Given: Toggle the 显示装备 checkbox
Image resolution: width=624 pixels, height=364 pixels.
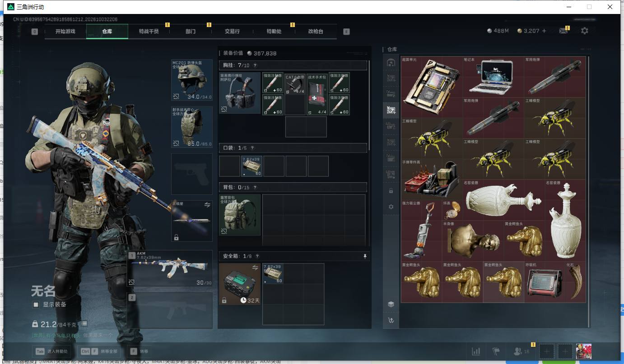Looking at the screenshot, I should 36,304.
